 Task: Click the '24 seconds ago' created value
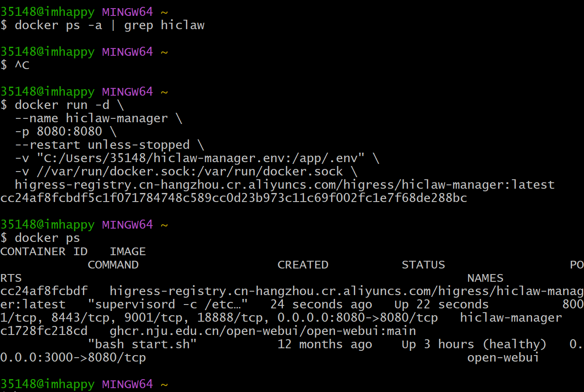point(321,305)
